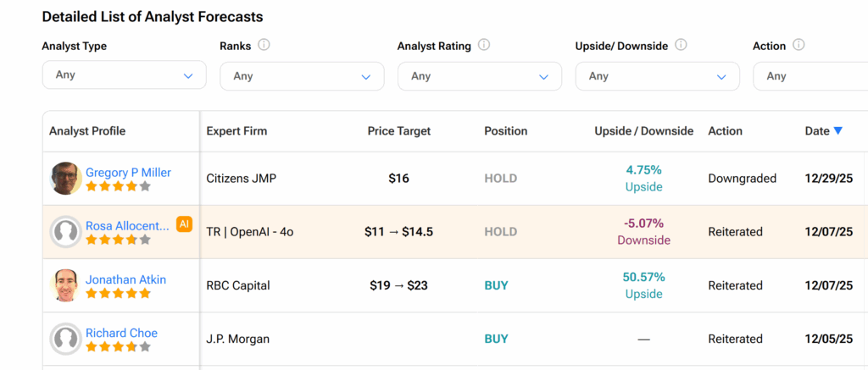868x370 pixels.
Task: Open Jonathan Atkin's analyst profile link
Action: click(125, 279)
